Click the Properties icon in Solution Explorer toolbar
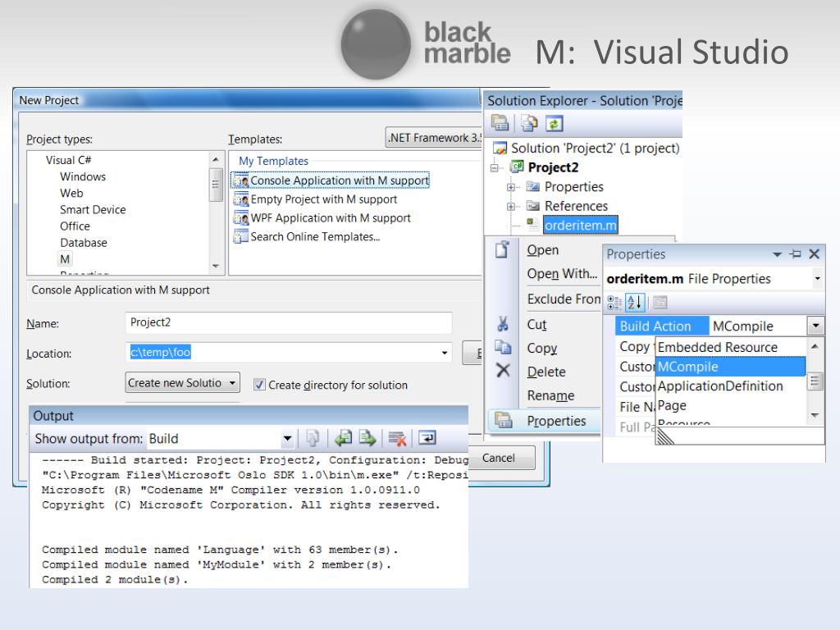Viewport: 840px width, 630px height. [500, 124]
